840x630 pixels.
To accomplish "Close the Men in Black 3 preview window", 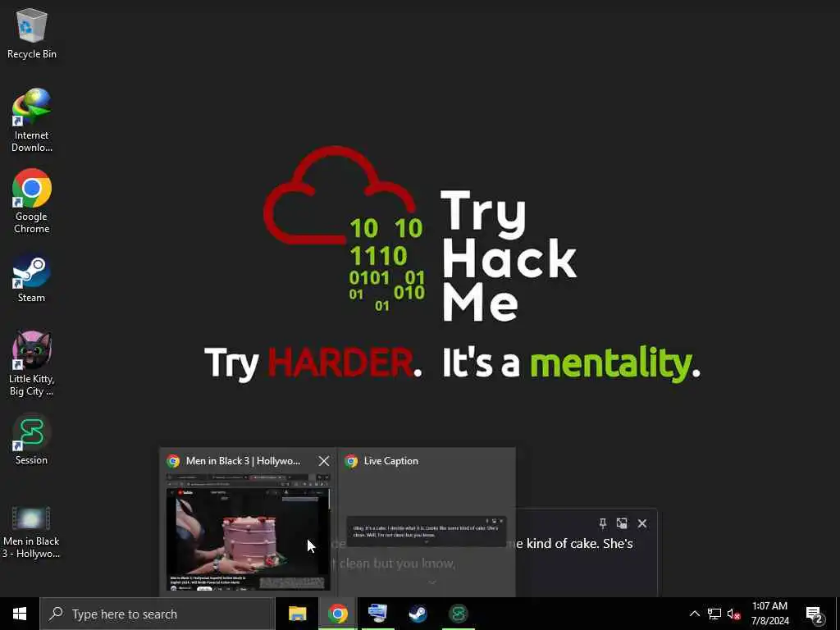I will (323, 461).
